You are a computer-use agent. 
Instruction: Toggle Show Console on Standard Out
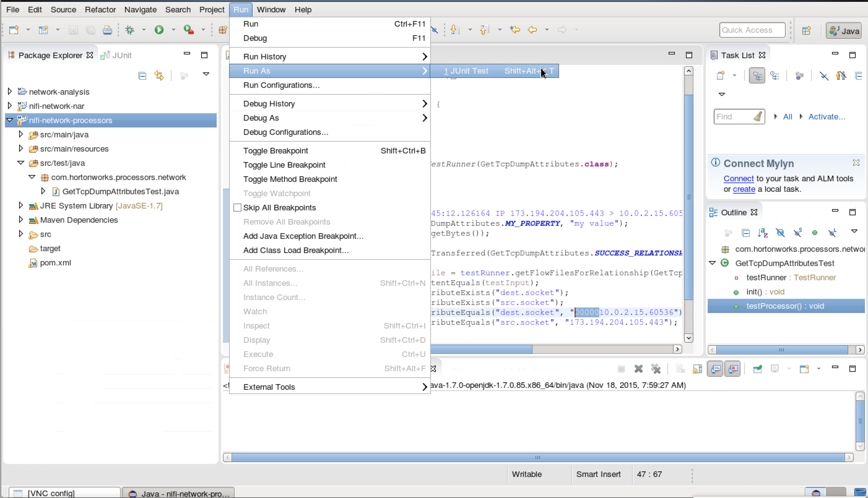click(715, 369)
